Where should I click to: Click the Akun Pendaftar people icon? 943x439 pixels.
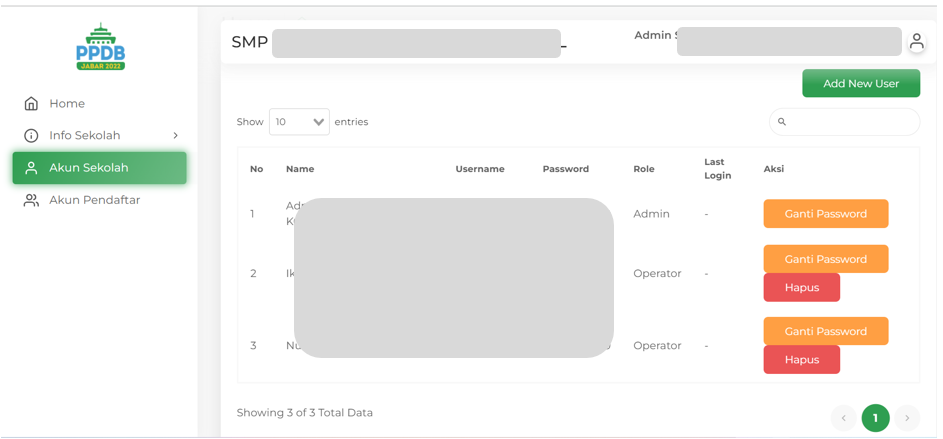(x=31, y=200)
